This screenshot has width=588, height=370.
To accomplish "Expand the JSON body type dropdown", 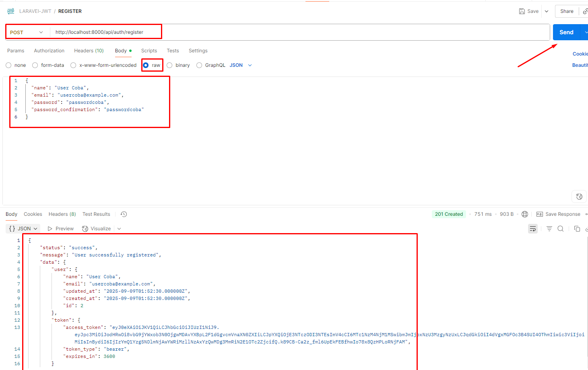I will pos(241,65).
